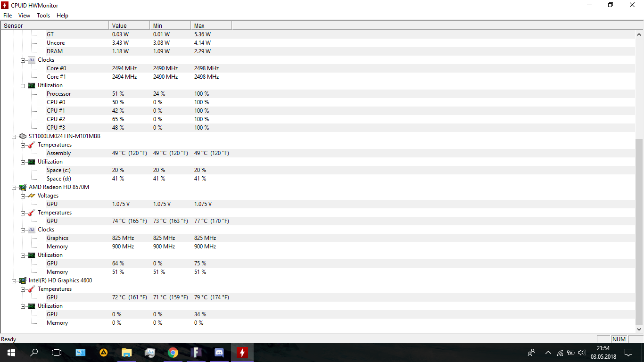Open Task View from the taskbar

coord(57,352)
